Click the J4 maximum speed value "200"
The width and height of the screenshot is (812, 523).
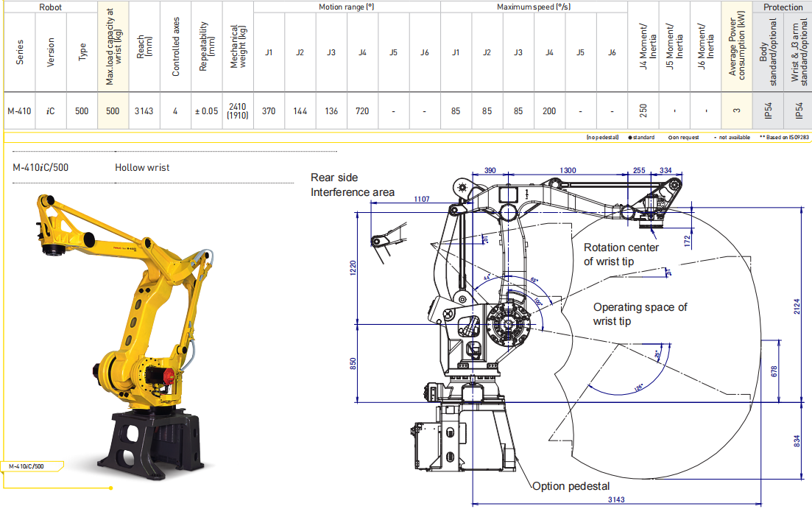coord(549,111)
